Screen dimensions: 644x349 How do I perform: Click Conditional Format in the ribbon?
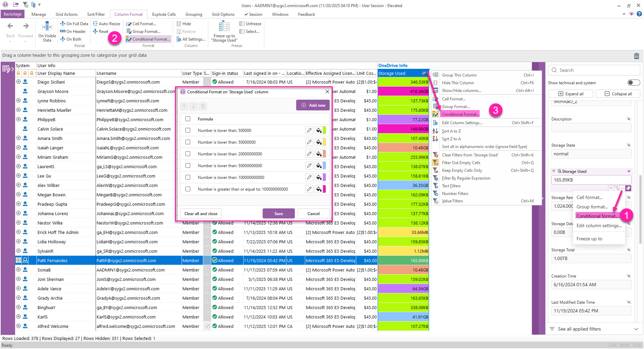point(148,39)
